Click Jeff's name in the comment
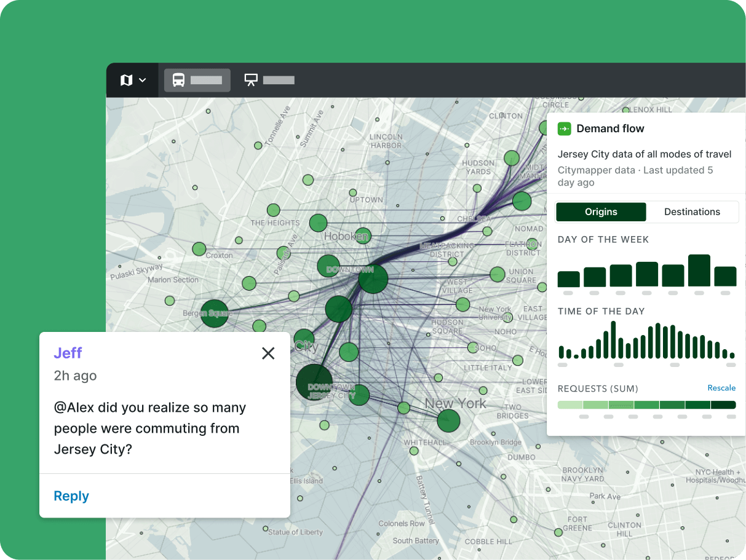 68,353
